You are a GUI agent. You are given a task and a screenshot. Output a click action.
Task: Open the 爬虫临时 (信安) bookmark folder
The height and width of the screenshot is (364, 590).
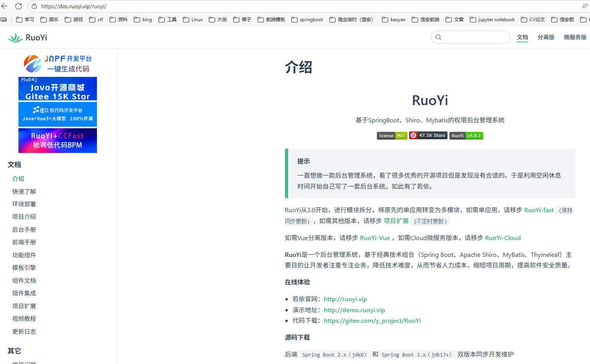(351, 20)
